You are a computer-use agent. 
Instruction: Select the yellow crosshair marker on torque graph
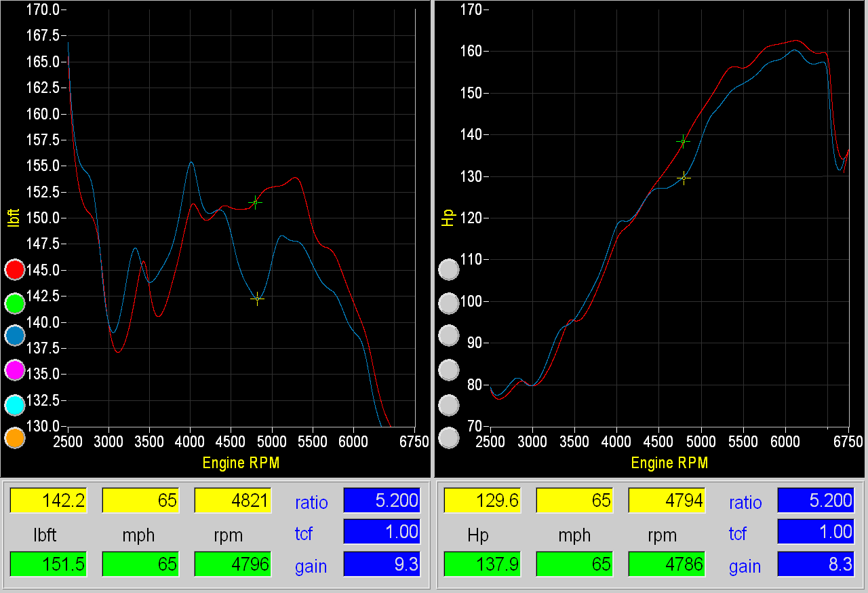tap(257, 299)
